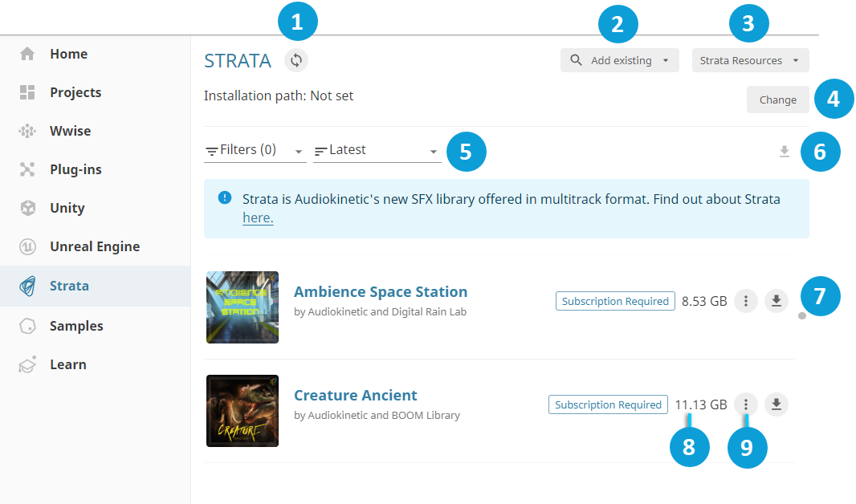This screenshot has width=856, height=504.
Task: Open more options for Creature Ancient
Action: click(746, 404)
